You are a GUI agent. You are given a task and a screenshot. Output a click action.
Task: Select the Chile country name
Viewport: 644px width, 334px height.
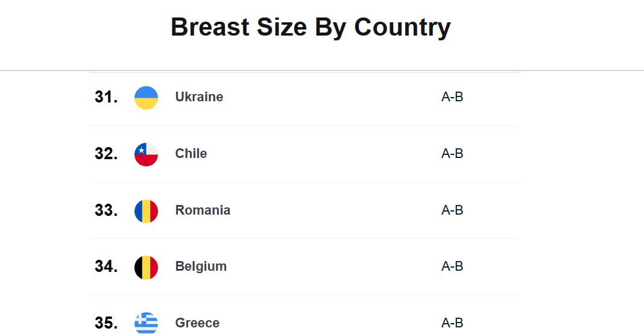click(191, 154)
